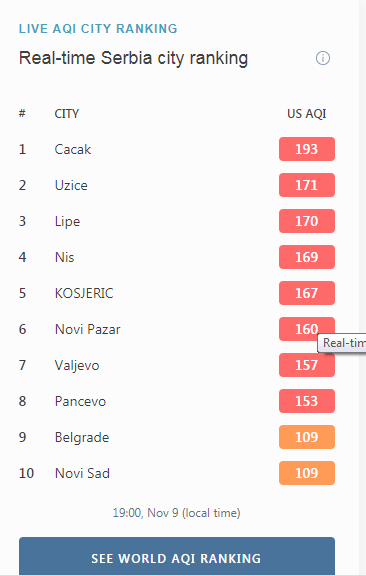Viewport: 366px width, 576px height.
Task: Open the Pancevo city entry
Action: pyautogui.click(x=80, y=401)
